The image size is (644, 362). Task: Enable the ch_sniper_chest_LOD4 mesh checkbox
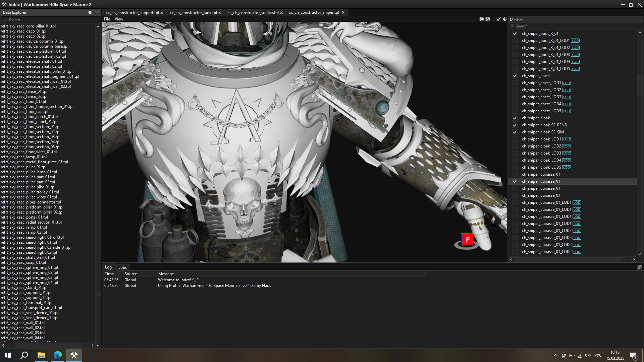[515, 104]
